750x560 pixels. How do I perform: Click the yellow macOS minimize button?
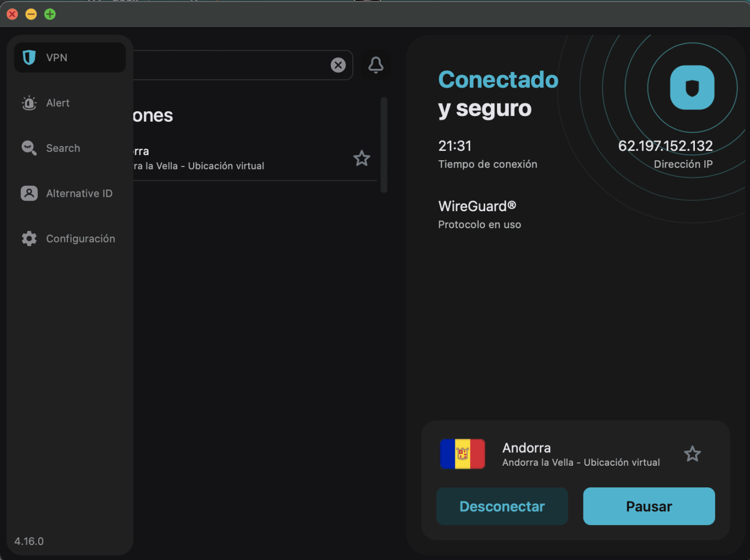pyautogui.click(x=31, y=14)
